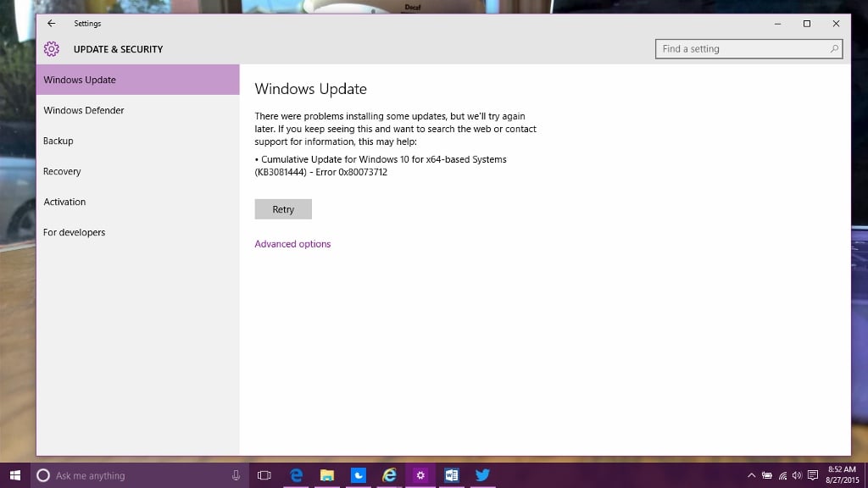Open the Windows Defender section

[x=138, y=110]
